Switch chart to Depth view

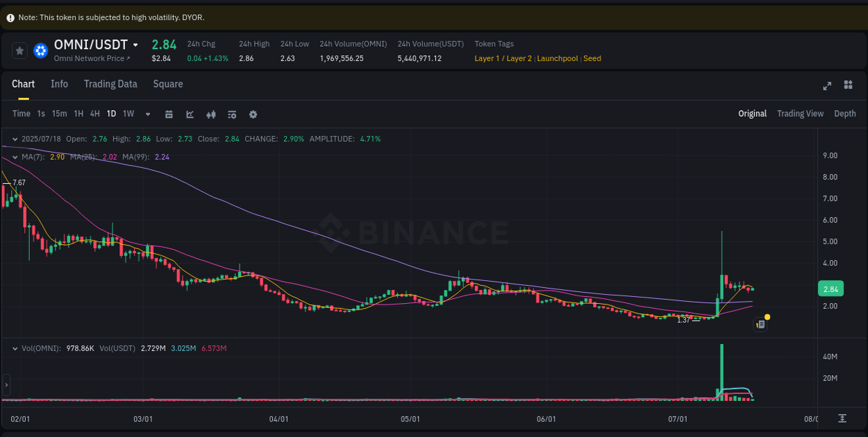click(845, 113)
